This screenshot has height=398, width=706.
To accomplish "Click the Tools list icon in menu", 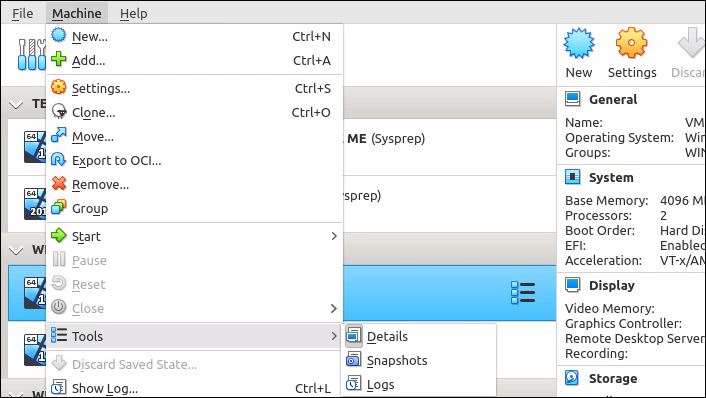I will pyautogui.click(x=59, y=335).
